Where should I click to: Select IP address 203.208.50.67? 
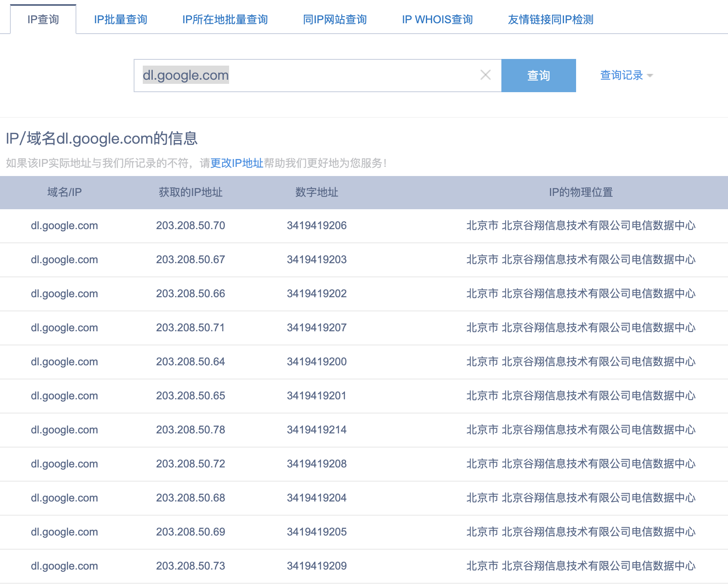tap(191, 259)
